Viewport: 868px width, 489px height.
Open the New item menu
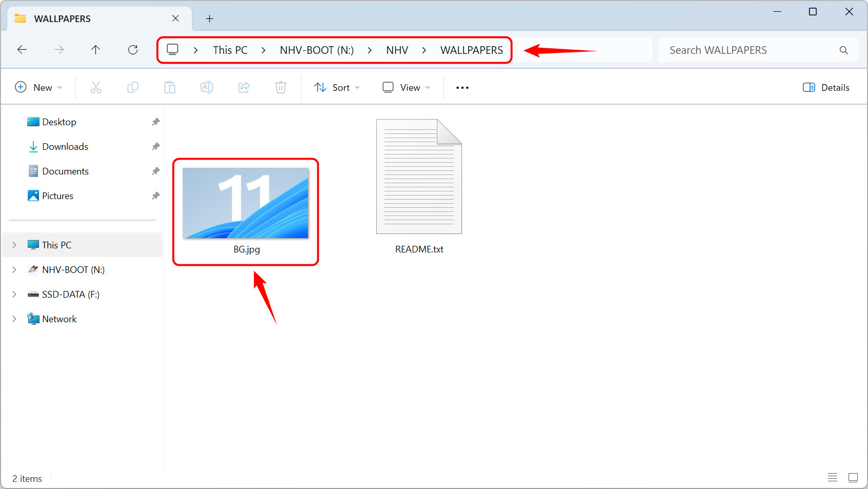[38, 88]
